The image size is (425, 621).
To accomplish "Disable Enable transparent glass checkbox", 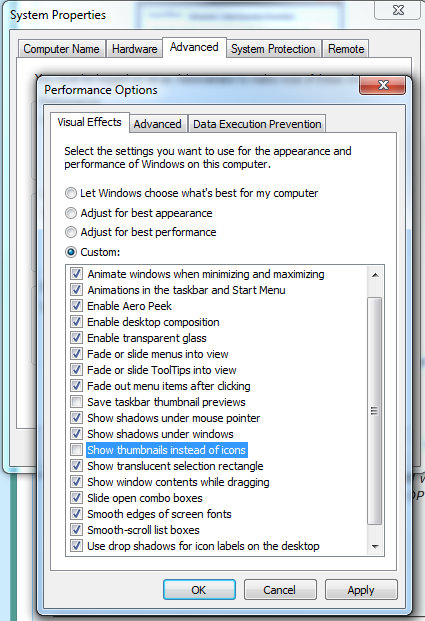I will pyautogui.click(x=76, y=338).
